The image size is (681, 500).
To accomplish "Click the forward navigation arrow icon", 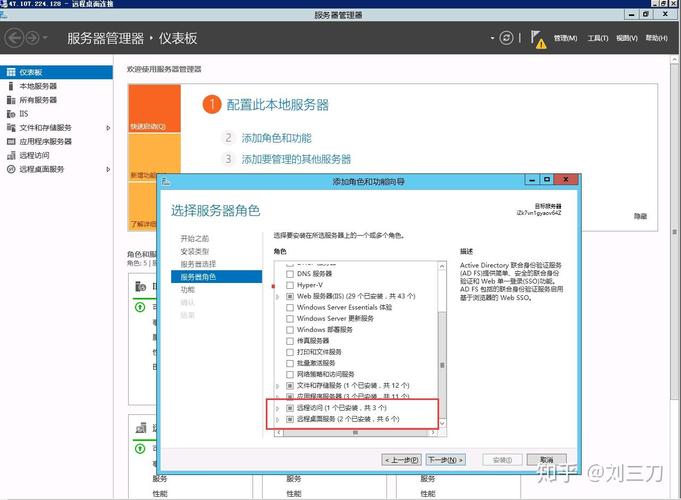I will (x=32, y=38).
